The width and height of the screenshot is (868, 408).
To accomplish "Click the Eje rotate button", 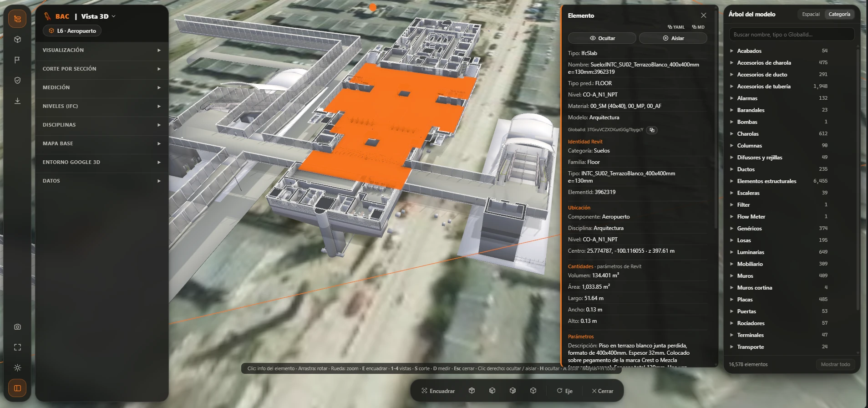I will pyautogui.click(x=564, y=391).
